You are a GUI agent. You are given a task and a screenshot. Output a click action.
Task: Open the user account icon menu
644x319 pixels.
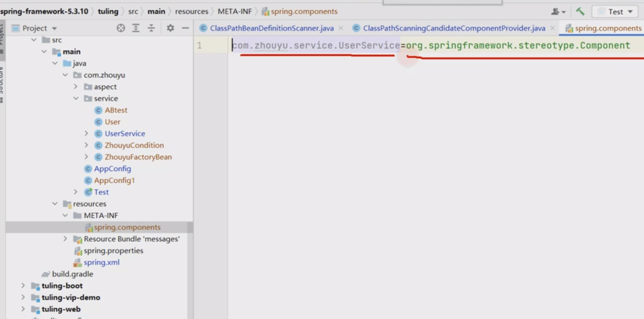tap(558, 12)
